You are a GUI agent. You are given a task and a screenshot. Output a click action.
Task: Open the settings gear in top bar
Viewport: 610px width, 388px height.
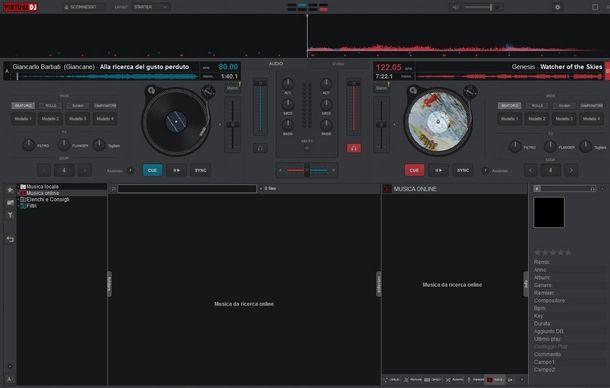tap(557, 7)
